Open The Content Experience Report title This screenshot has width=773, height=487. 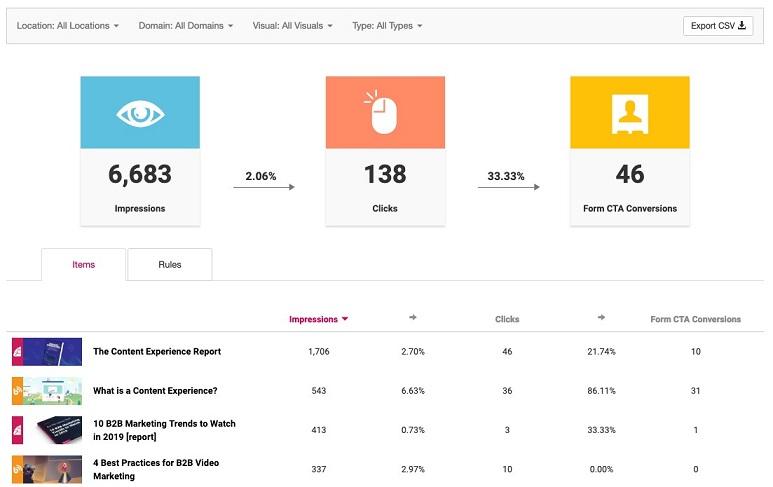(x=157, y=352)
